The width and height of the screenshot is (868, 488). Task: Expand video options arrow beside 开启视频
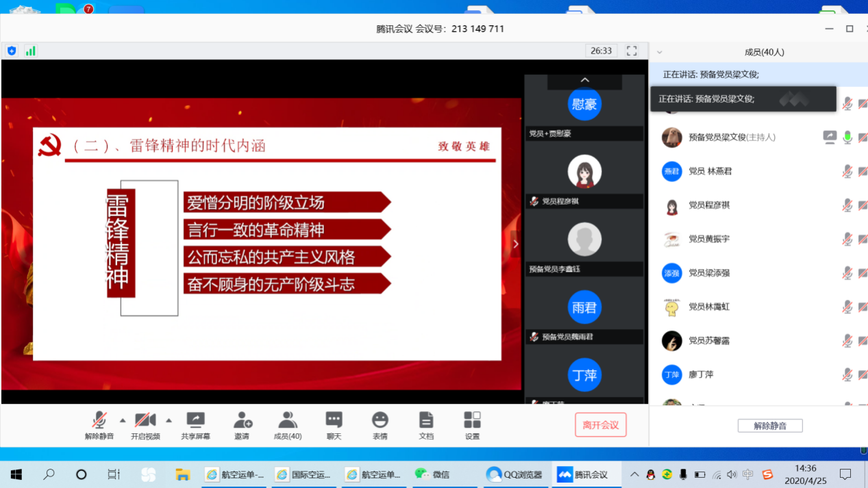click(x=169, y=420)
